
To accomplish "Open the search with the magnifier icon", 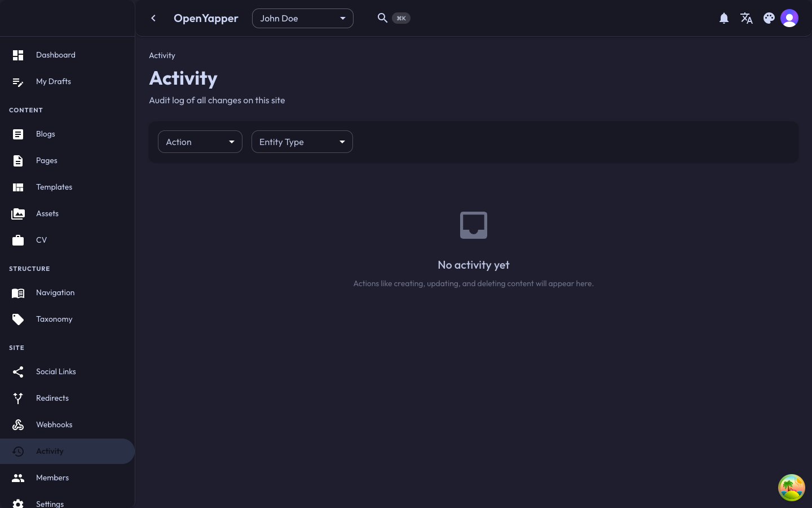I will click(x=382, y=17).
